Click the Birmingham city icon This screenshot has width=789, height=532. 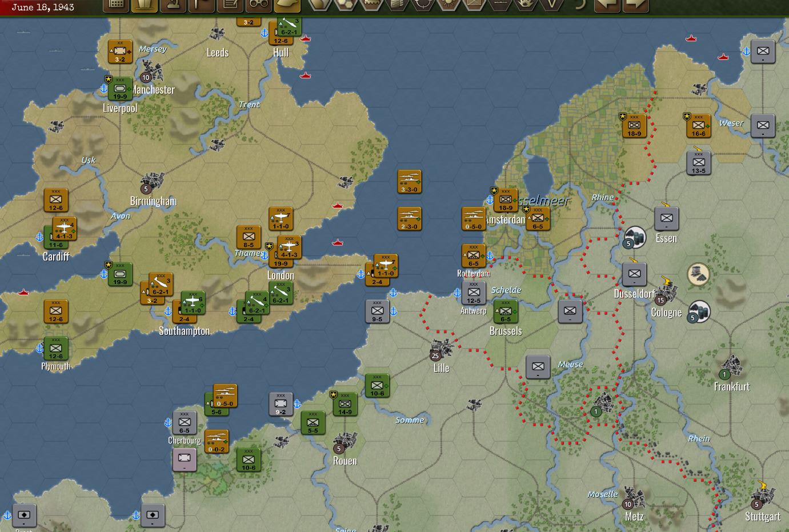pyautogui.click(x=151, y=182)
